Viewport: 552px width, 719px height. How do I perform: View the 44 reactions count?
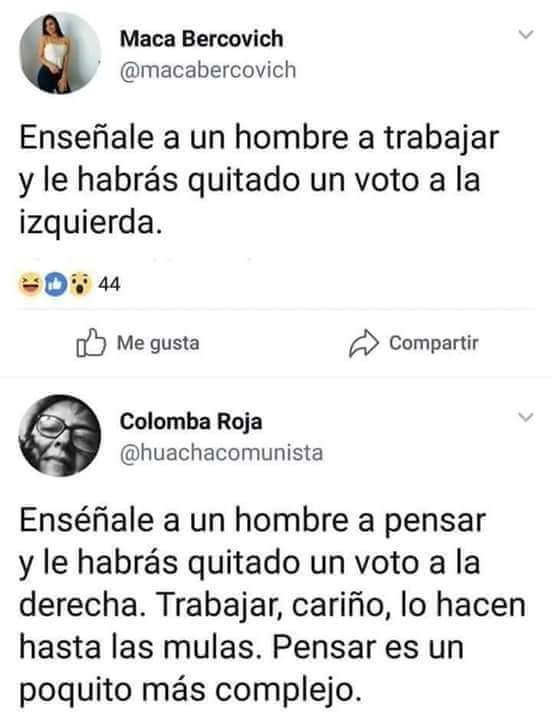pyautogui.click(x=109, y=285)
